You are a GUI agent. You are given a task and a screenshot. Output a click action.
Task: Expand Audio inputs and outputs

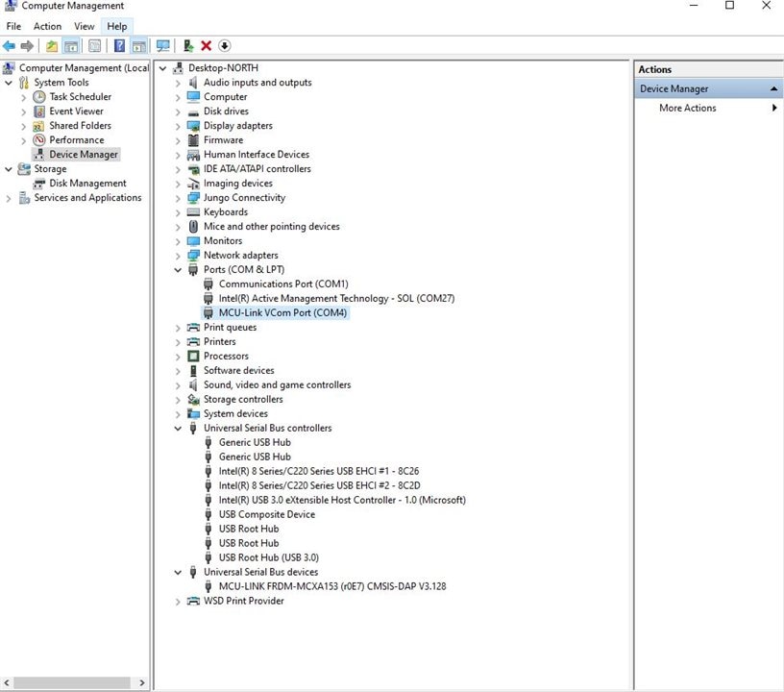click(x=178, y=83)
